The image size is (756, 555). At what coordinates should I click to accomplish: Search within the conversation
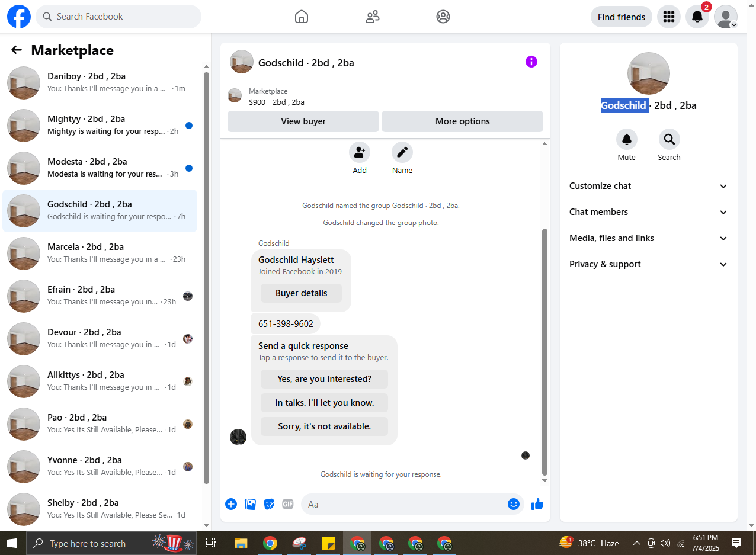[669, 140]
